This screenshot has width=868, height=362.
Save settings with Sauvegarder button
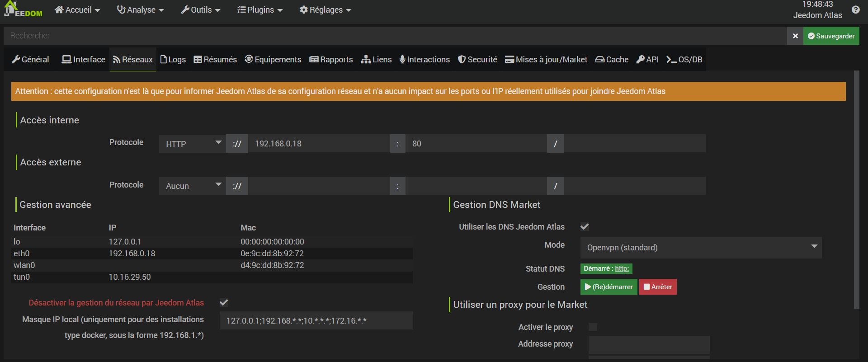(831, 36)
